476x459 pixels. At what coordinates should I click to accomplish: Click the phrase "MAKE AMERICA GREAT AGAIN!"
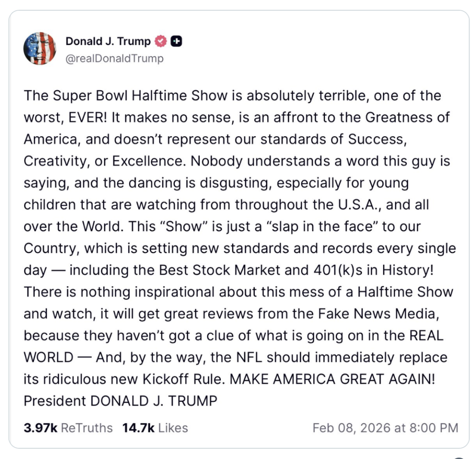point(333,379)
